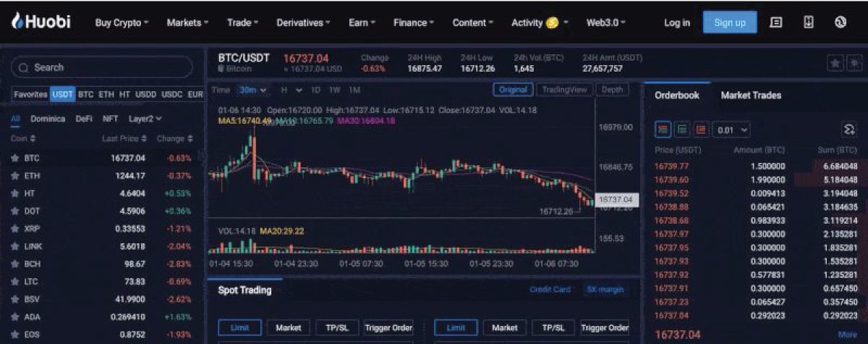Star the ADA coin row
868x344 pixels.
coord(14,317)
